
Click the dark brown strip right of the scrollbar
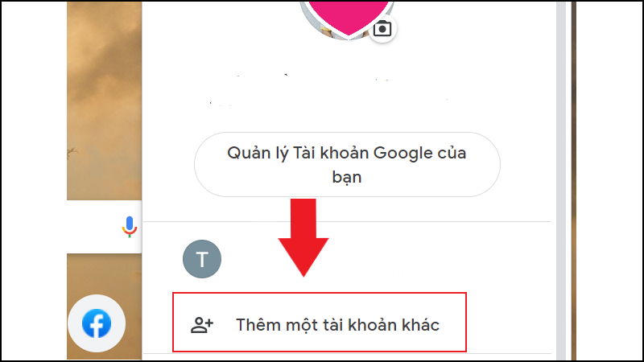click(x=574, y=180)
